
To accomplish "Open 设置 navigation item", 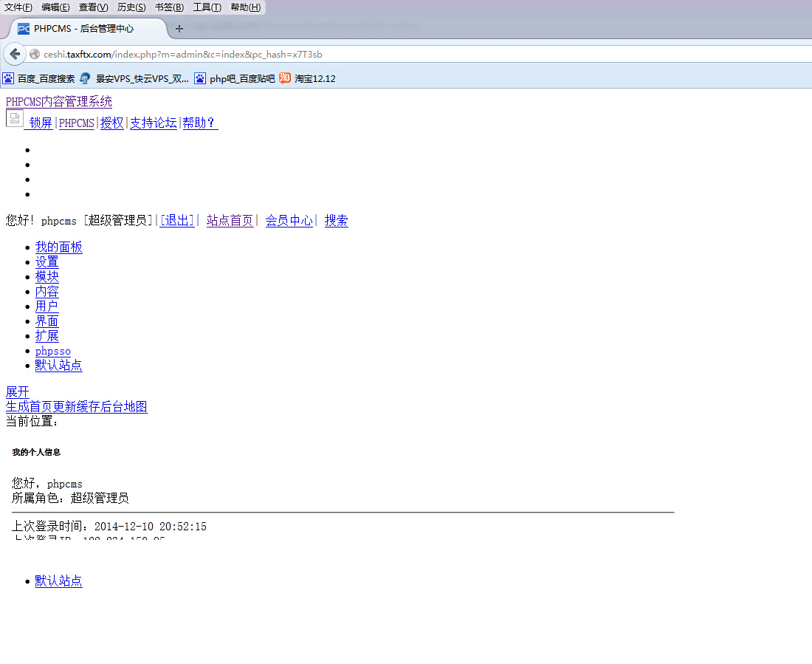I will (x=47, y=261).
